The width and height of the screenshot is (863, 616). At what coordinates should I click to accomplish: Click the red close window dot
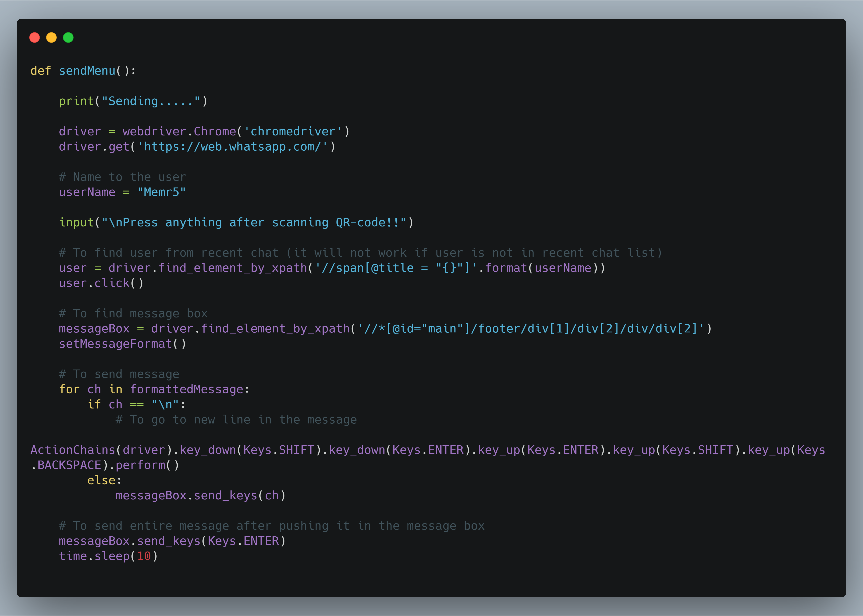pos(35,37)
